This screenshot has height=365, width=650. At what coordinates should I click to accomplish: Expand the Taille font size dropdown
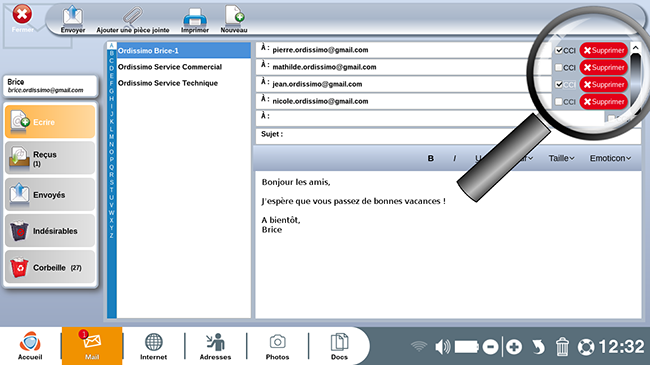coord(561,158)
